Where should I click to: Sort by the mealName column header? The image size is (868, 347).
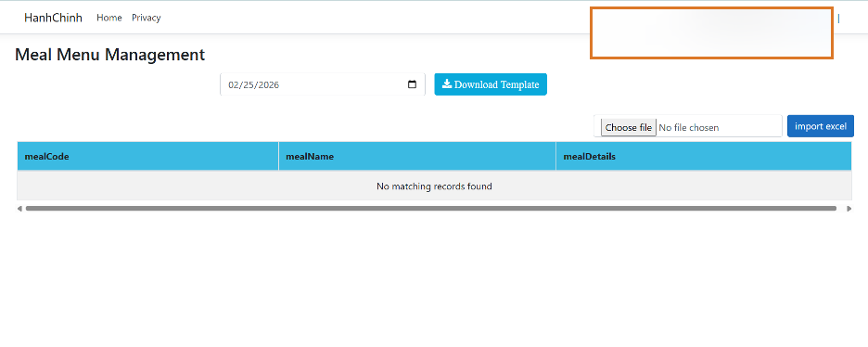point(417,157)
